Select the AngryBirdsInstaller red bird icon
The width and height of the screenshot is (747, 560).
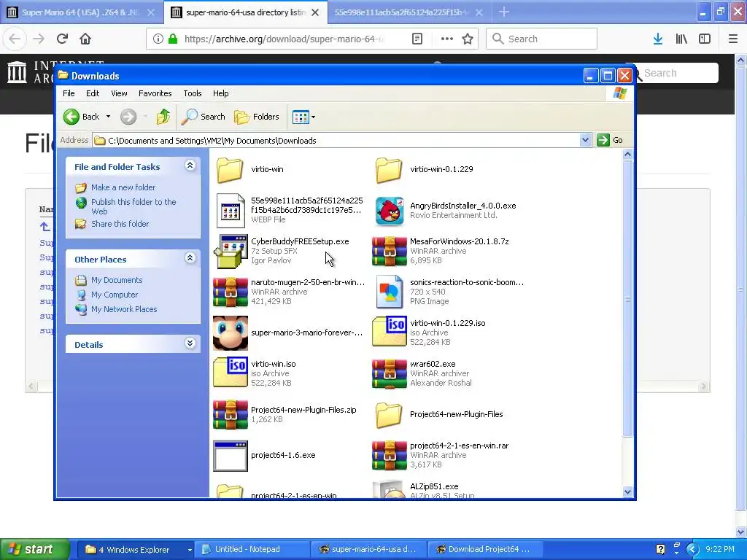390,211
